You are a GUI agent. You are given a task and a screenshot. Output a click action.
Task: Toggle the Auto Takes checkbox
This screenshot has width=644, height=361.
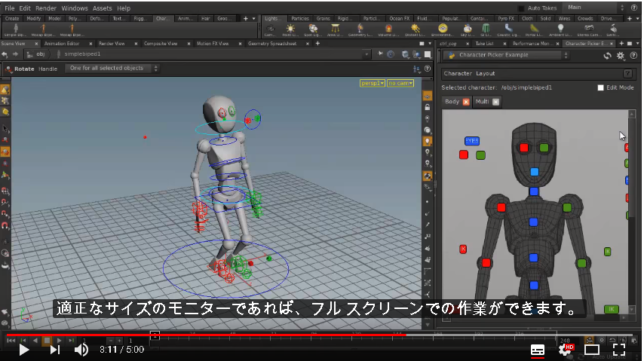[521, 8]
